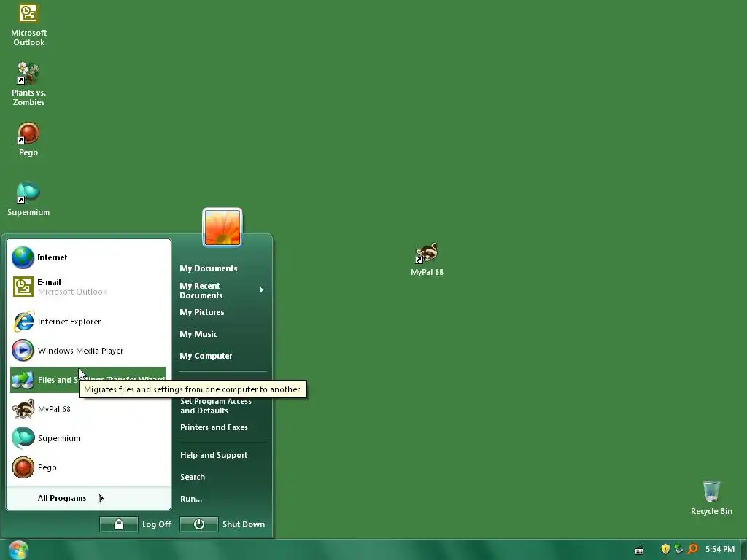Open Files and Settings Transfer Wizard entry
747x560 pixels.
coord(88,380)
